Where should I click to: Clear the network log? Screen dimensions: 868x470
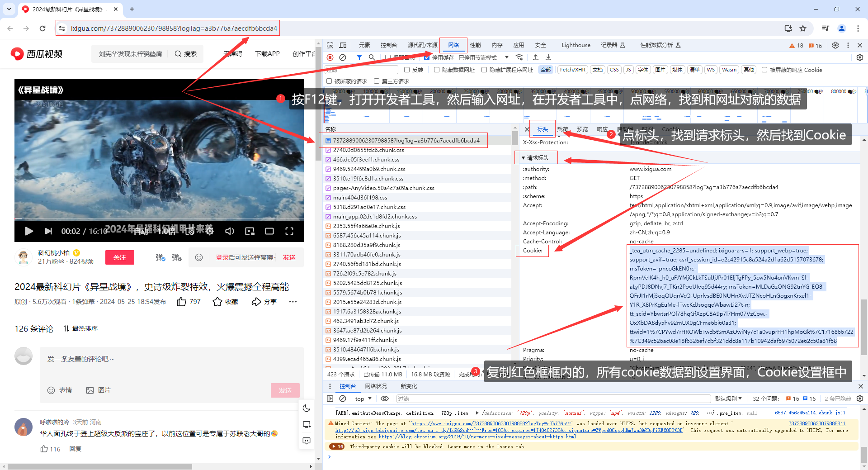(343, 57)
